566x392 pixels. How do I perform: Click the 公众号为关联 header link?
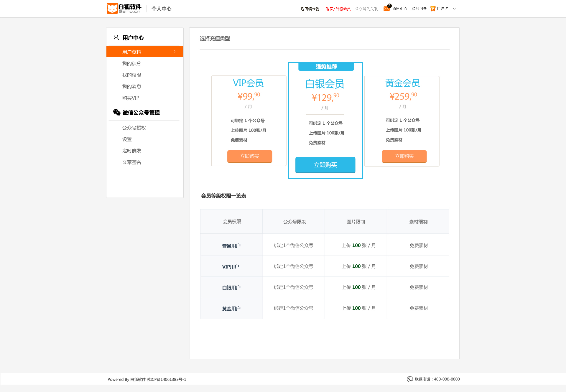(x=366, y=9)
